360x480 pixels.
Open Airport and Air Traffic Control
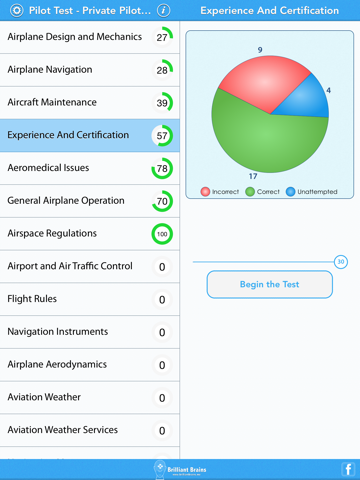pyautogui.click(x=90, y=266)
